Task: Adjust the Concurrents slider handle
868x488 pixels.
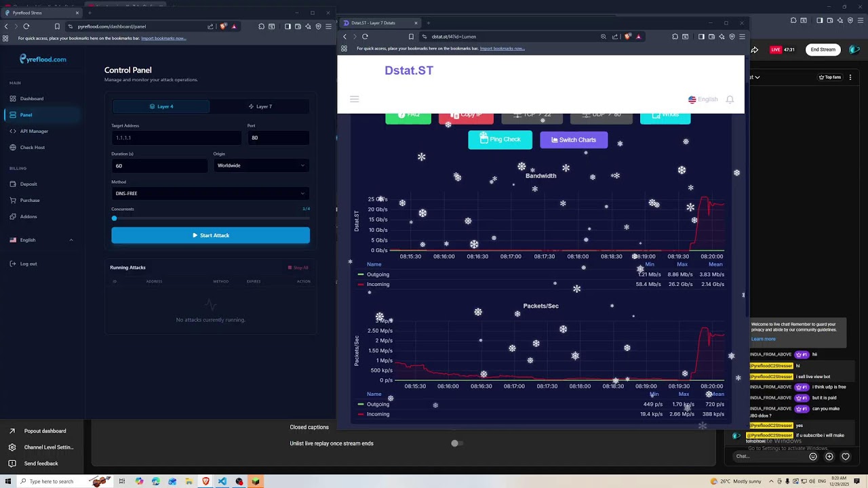Action: pyautogui.click(x=114, y=218)
